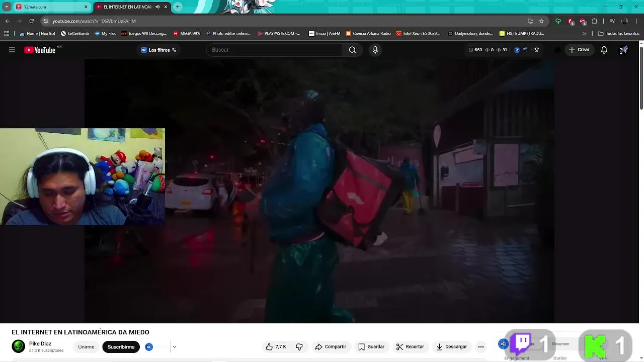Bookmark page with the star icon
644x362 pixels.
541,21
